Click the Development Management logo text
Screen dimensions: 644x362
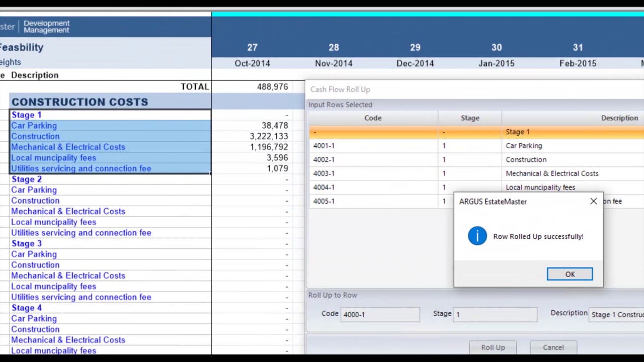(x=46, y=27)
